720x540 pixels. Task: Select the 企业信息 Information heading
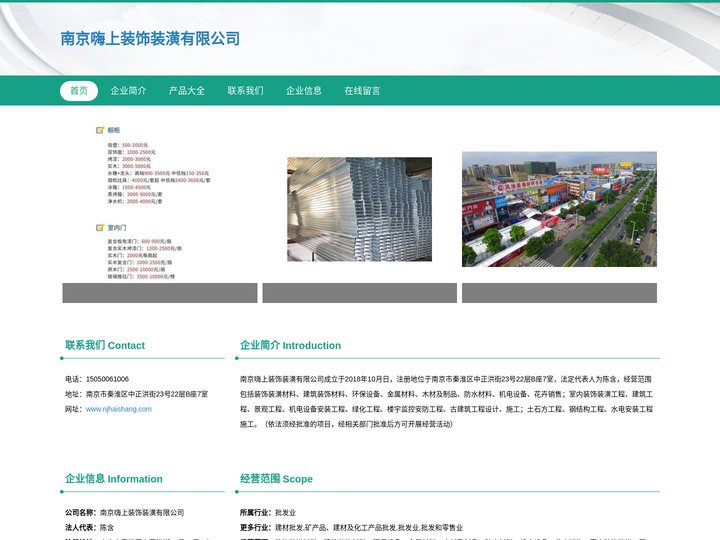pyautogui.click(x=113, y=479)
